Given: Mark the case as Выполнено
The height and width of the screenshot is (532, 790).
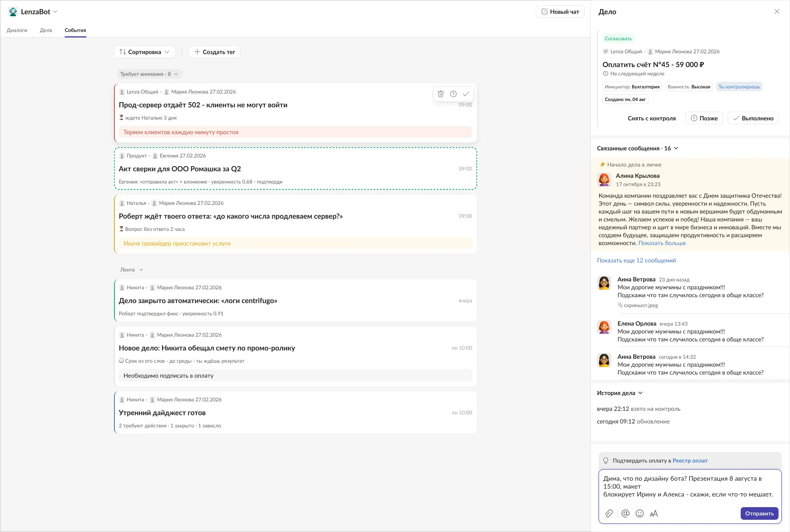Looking at the screenshot, I should (753, 118).
